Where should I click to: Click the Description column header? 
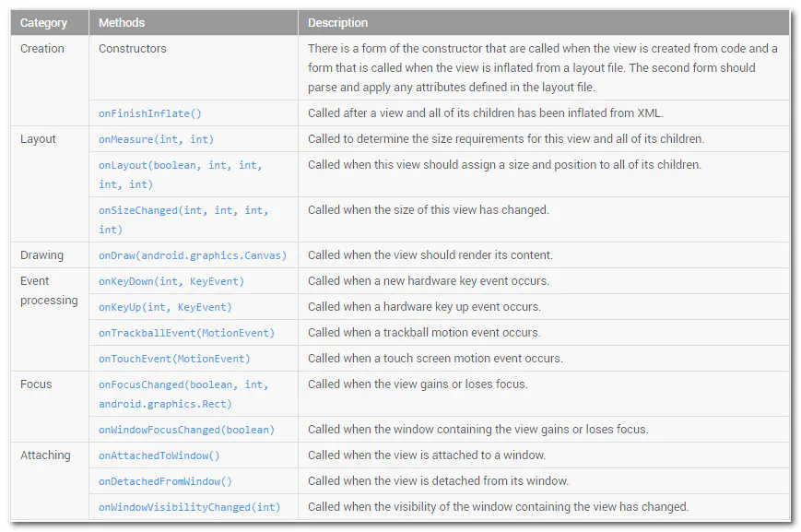pos(337,23)
